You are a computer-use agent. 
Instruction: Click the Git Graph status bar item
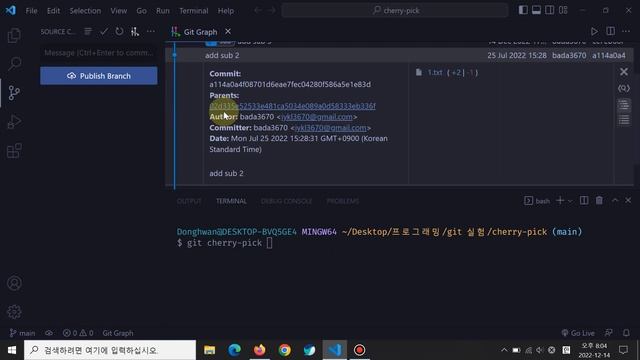tap(118, 333)
